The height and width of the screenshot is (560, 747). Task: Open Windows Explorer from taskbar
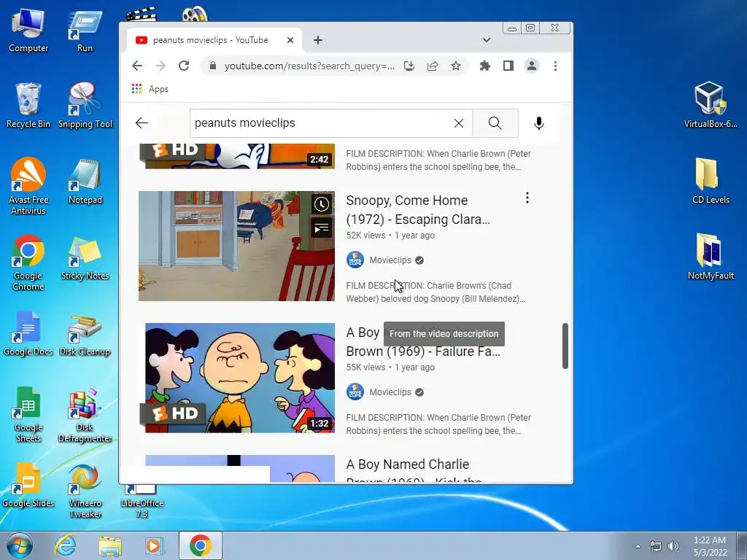[x=110, y=545]
